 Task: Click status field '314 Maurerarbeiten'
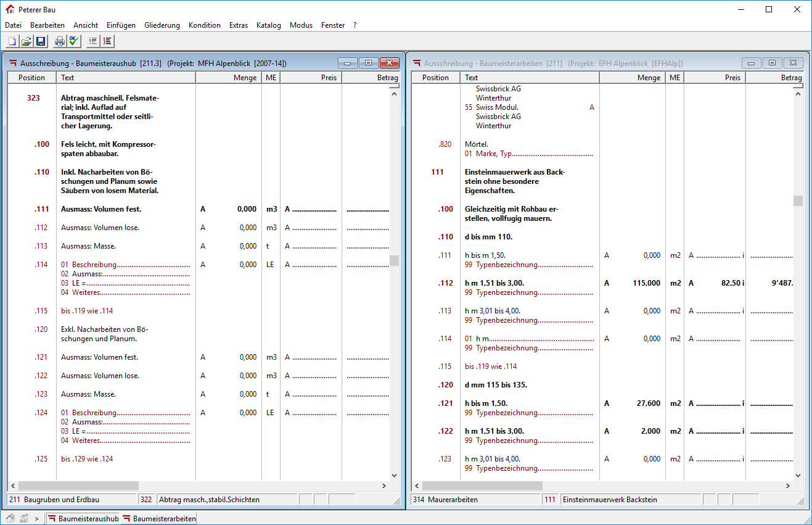[476, 500]
